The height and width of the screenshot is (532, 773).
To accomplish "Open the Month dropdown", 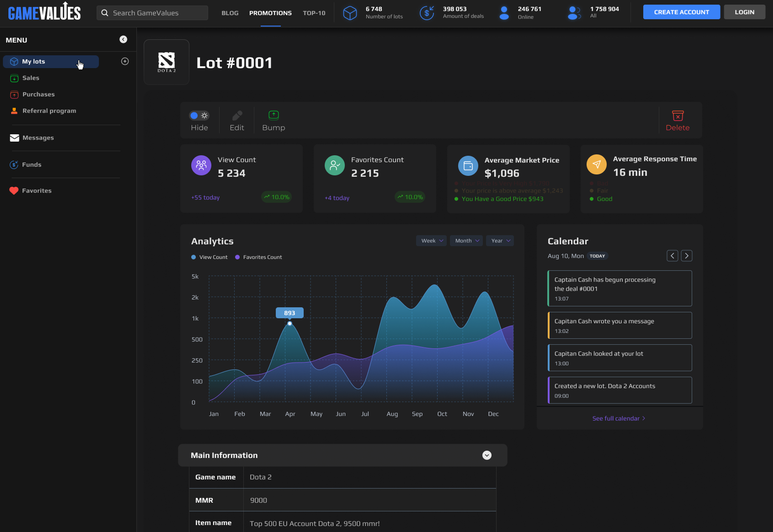I will point(466,241).
